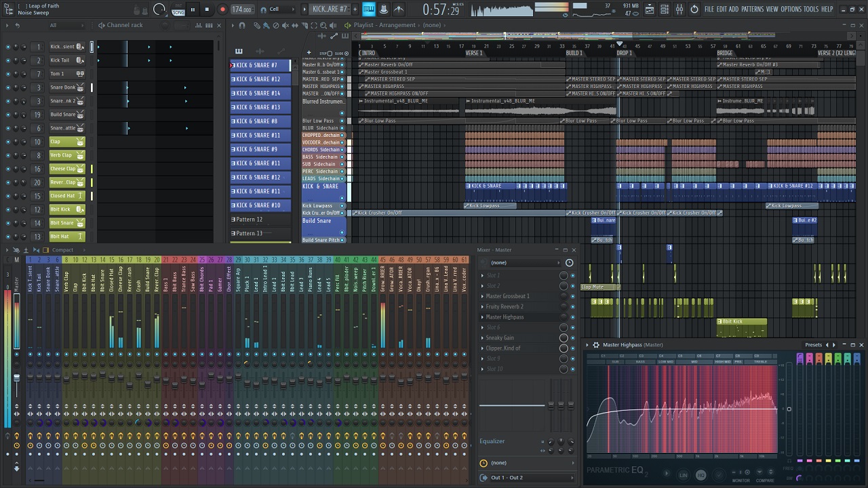Click the playlist zoom tool icon
Screen dimensions: 868x488
(x=323, y=26)
